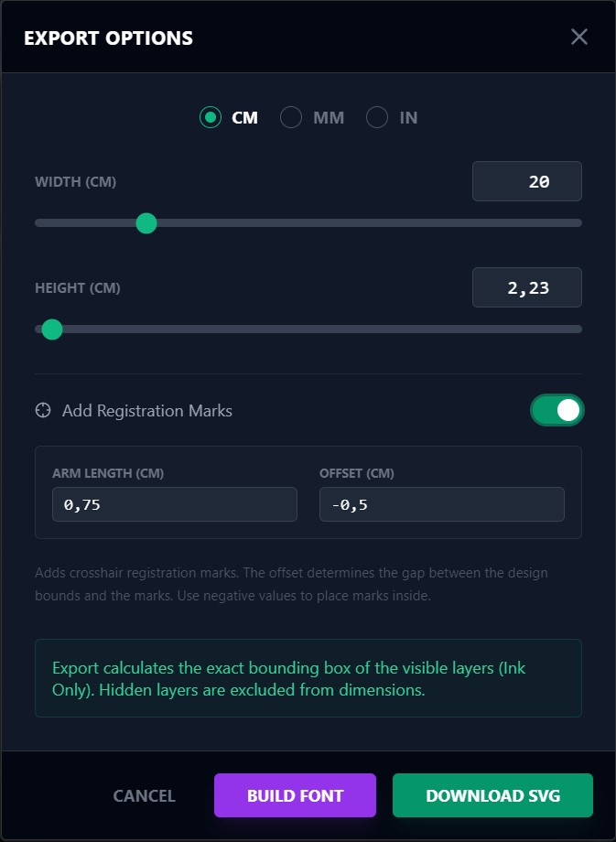This screenshot has width=616, height=842.
Task: Click the Download SVG button
Action: [492, 795]
